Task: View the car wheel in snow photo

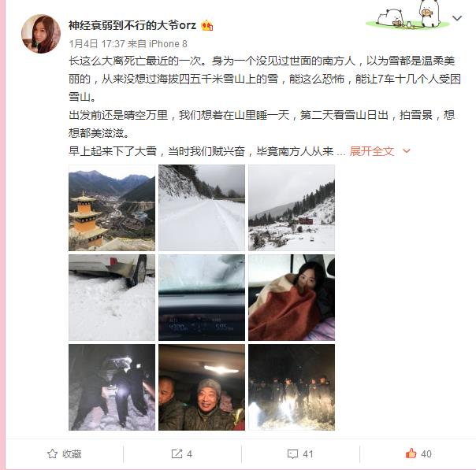Action: click(x=112, y=298)
